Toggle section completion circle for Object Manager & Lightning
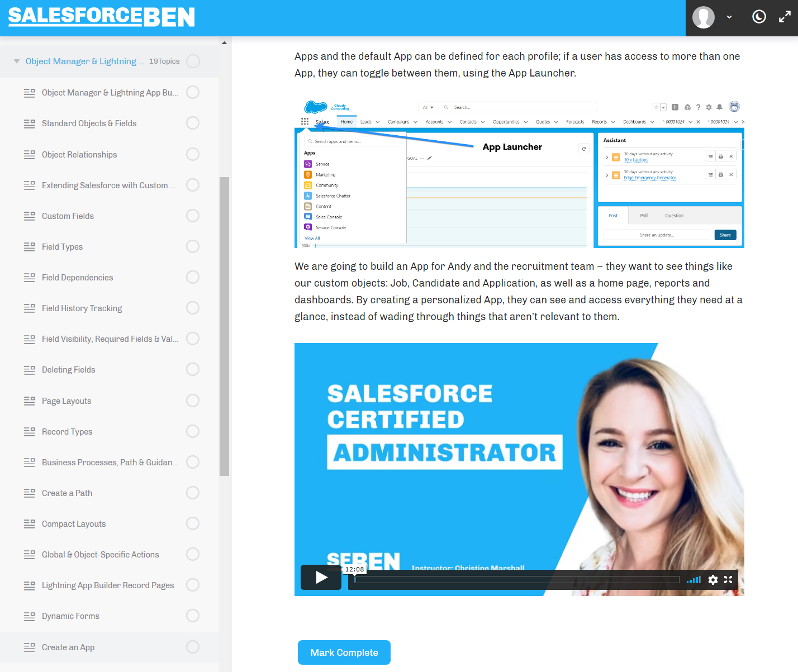Screen dimensions: 798x672 [x=193, y=61]
